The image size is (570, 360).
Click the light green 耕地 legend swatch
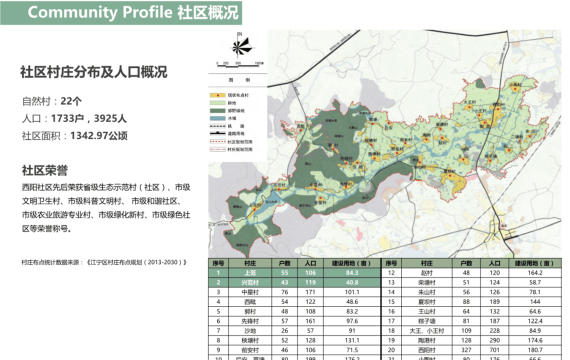217,103
